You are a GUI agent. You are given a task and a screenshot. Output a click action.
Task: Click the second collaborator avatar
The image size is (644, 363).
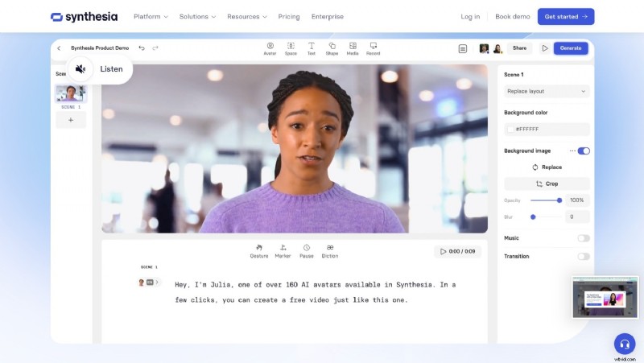pos(497,49)
